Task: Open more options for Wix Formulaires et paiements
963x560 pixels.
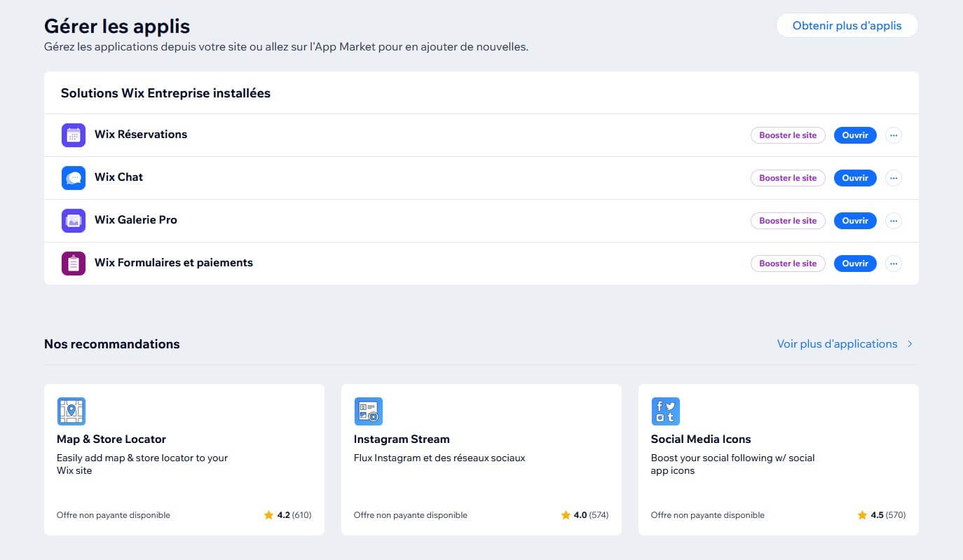Action: 894,264
